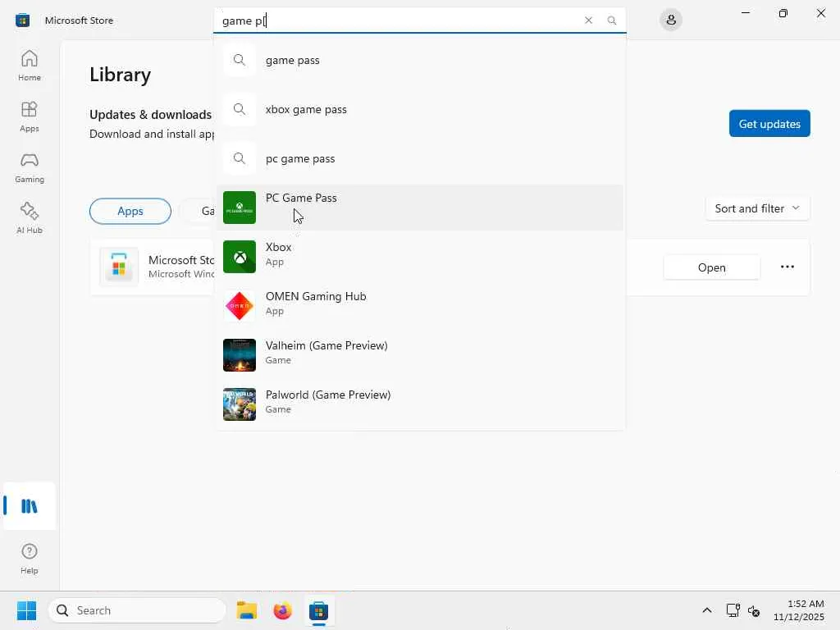Open network status tray icon
Viewport: 840px width, 630px height.
coord(733,610)
